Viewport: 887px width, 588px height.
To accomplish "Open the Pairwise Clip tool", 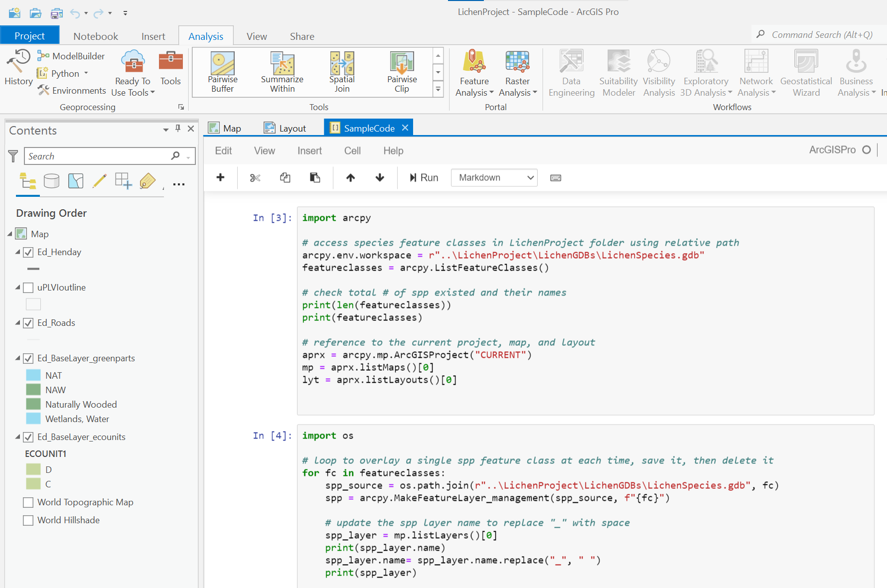I will 402,72.
